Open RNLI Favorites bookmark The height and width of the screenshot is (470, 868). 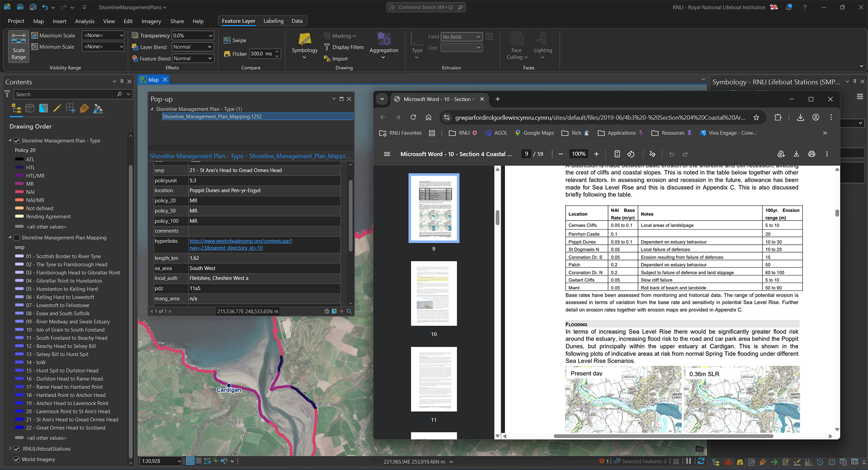point(400,133)
